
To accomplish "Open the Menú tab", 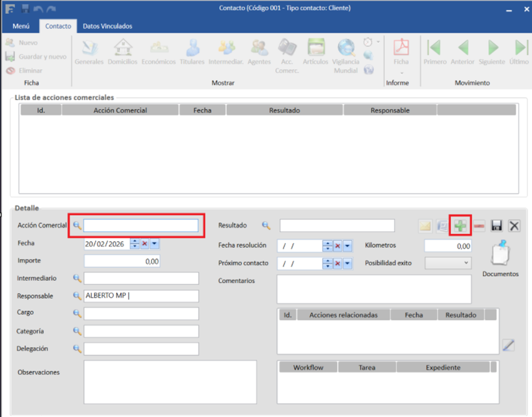I will [x=21, y=26].
